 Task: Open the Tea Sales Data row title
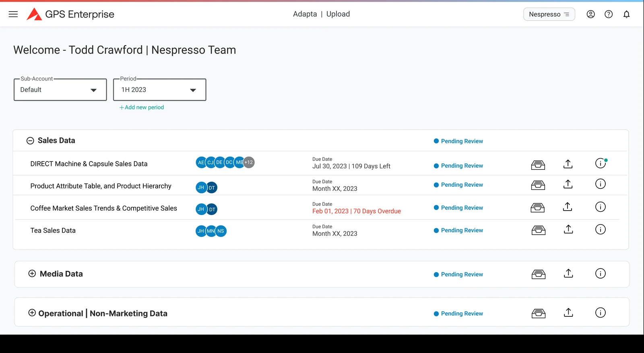pos(53,231)
